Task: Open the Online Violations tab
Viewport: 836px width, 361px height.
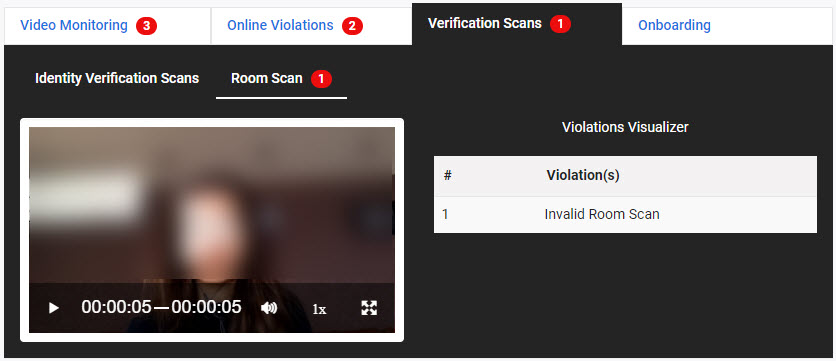Action: pyautogui.click(x=311, y=26)
